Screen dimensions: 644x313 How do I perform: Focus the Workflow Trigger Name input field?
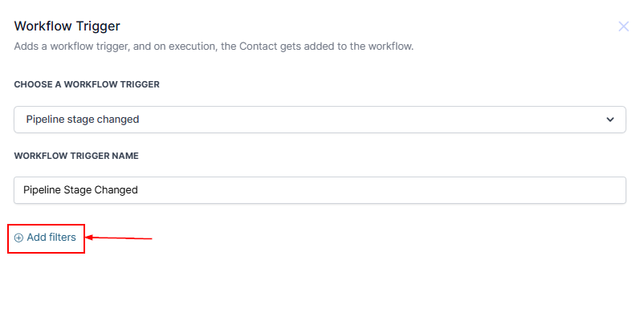pos(320,190)
